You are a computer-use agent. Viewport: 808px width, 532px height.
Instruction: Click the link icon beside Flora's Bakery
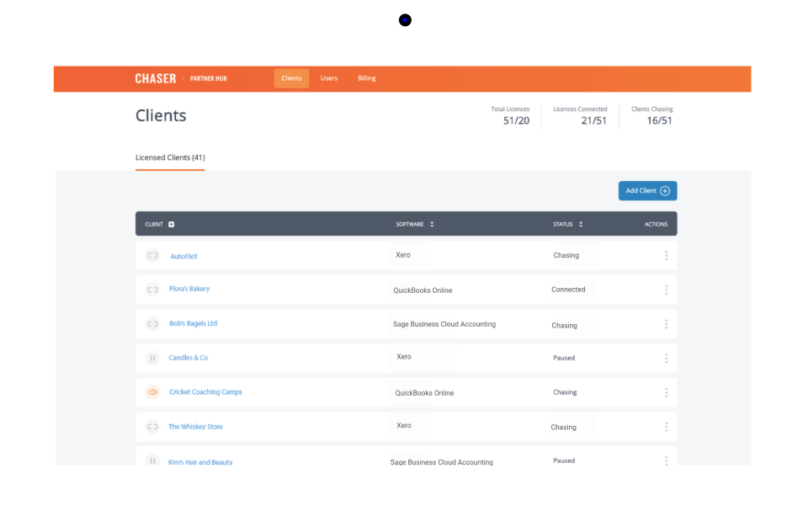(152, 290)
